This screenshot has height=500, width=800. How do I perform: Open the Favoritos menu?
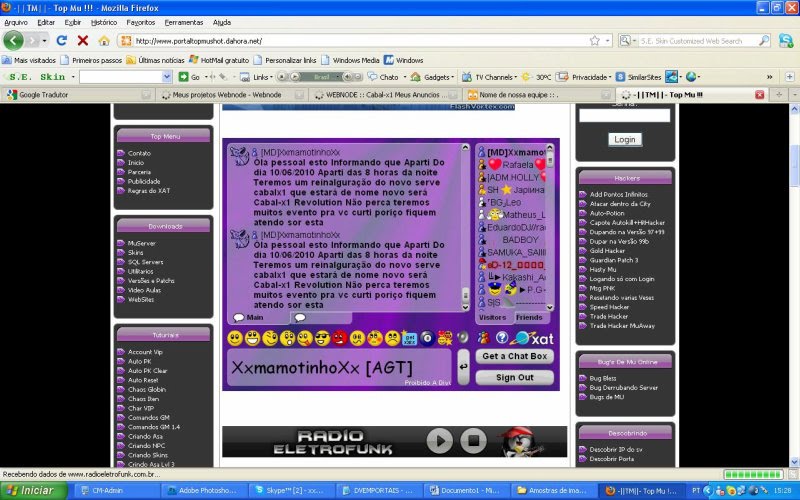(x=140, y=22)
